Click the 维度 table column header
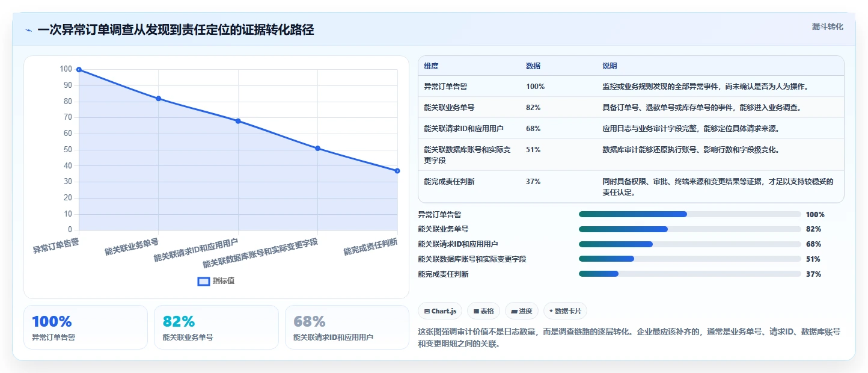Image resolution: width=868 pixels, height=373 pixels. pos(431,66)
